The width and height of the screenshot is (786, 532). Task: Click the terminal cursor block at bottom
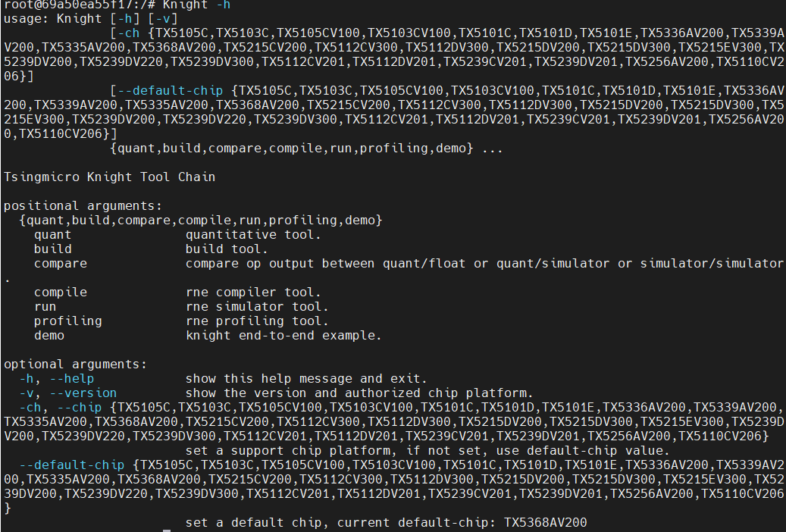tap(167, 530)
